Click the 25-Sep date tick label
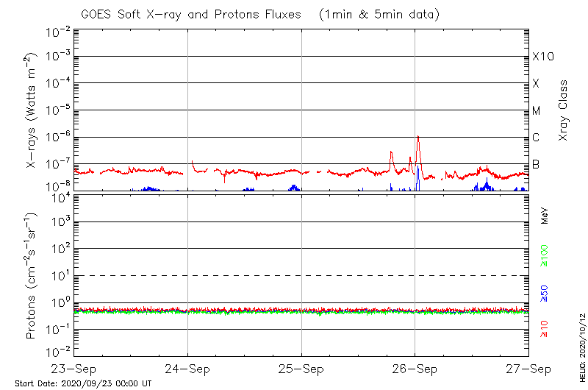Screen dimensions: 588x390 click(301, 368)
